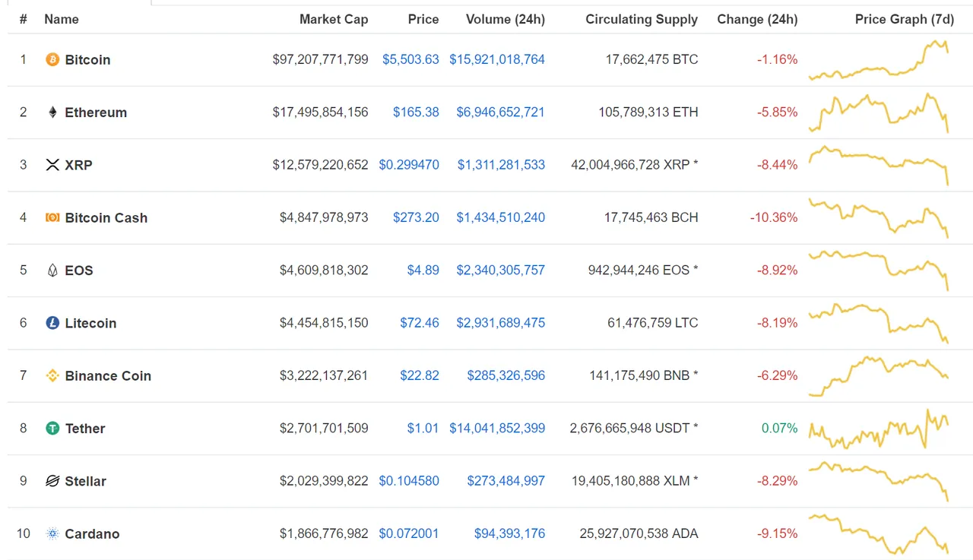Open Stellar 7-day price graph
Screen dimensions: 973x560
[879, 481]
